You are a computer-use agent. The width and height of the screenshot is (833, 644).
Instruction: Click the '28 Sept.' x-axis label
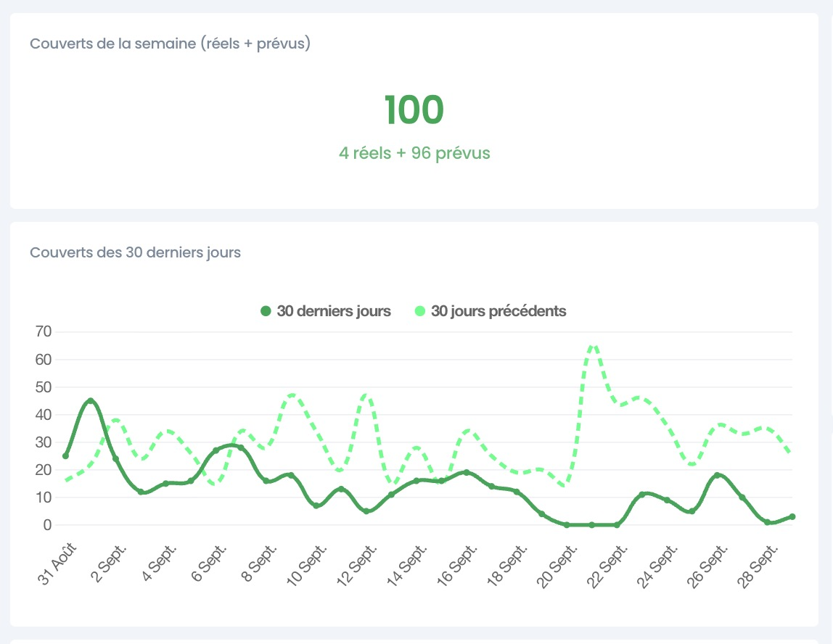pos(758,566)
